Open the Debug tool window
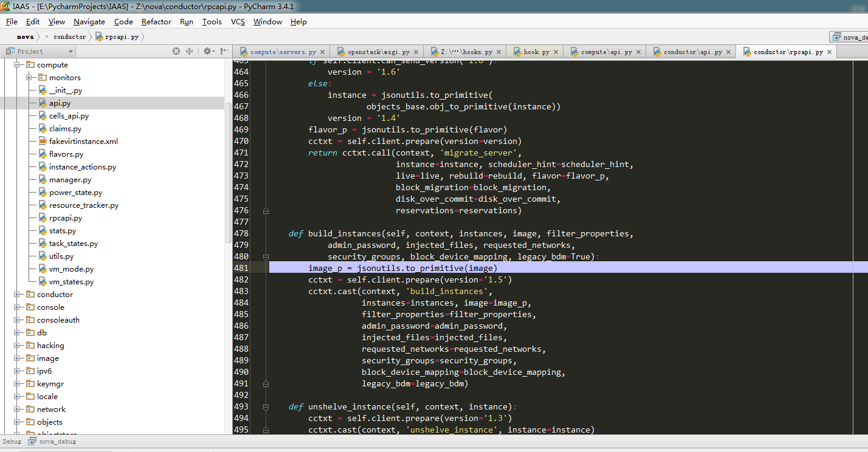868x452 pixels. 12,442
